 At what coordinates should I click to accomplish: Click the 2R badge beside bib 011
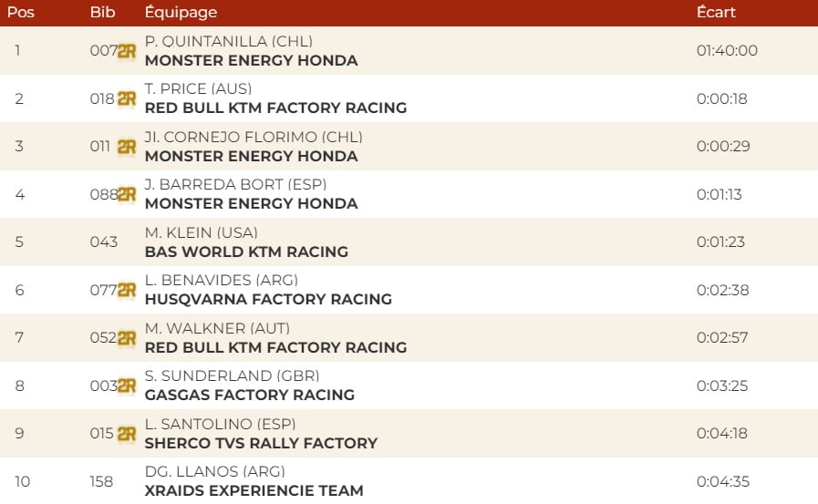click(127, 147)
